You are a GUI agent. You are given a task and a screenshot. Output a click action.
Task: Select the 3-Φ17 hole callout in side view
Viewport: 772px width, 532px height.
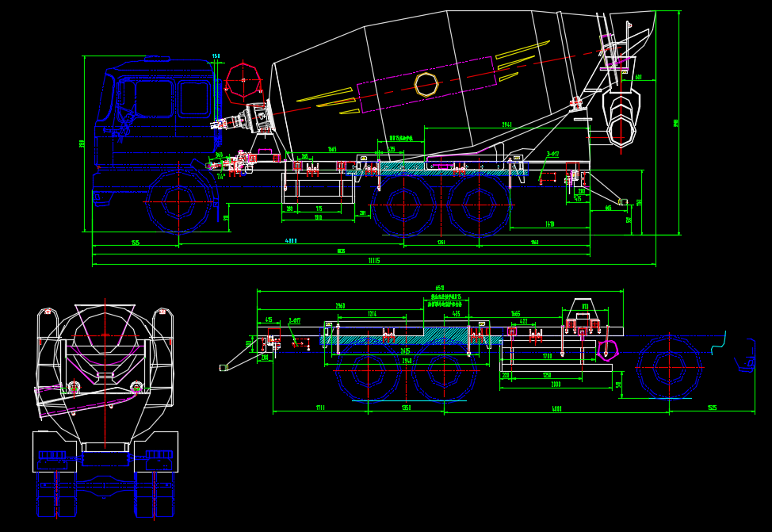click(552, 154)
